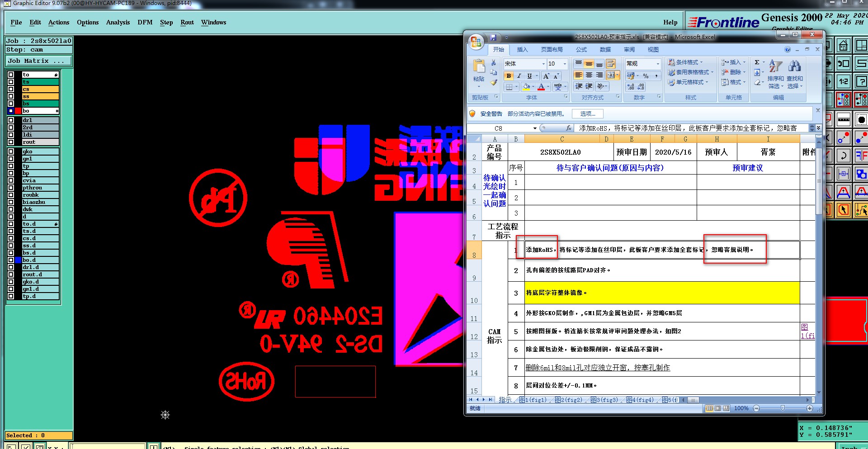Click the Genesis 1:2 zoom scale icon
Viewport: 868px width, 449px height.
(x=844, y=81)
